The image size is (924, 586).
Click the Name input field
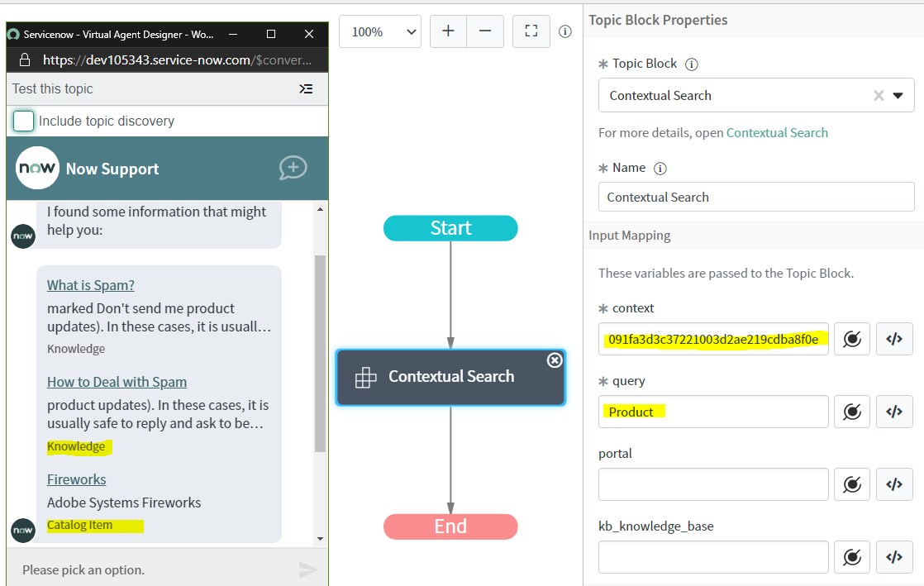click(x=756, y=197)
